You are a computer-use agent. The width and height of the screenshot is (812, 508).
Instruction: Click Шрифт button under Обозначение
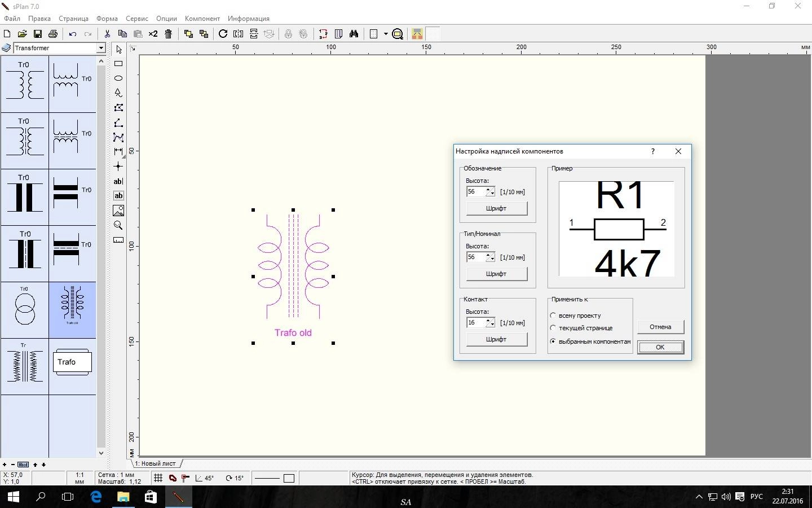496,208
